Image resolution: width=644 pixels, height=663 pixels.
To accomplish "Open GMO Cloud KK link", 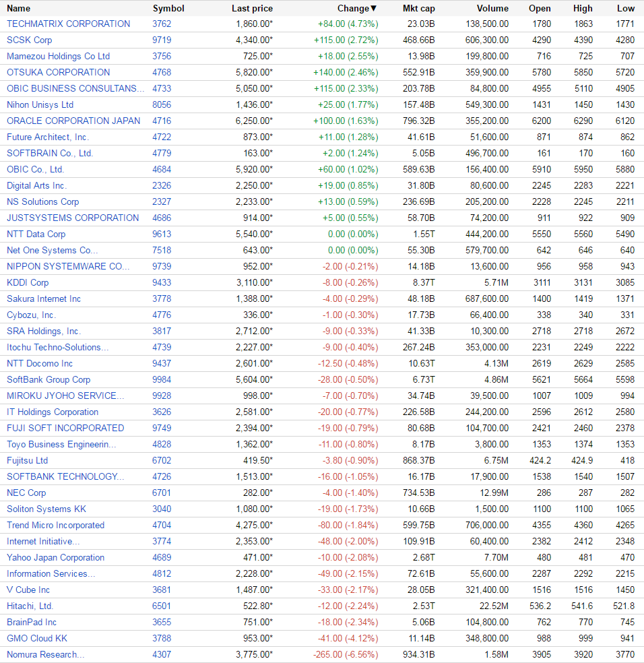I will tap(37, 639).
